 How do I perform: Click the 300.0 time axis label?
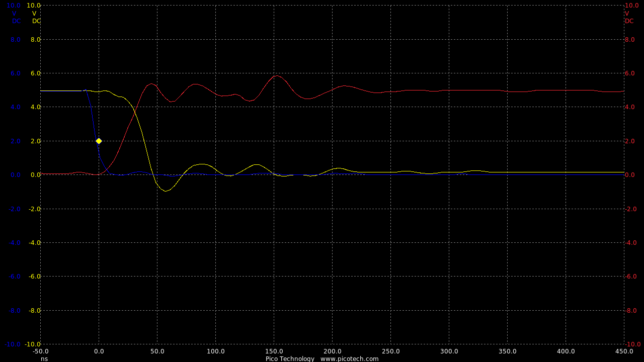(x=449, y=351)
